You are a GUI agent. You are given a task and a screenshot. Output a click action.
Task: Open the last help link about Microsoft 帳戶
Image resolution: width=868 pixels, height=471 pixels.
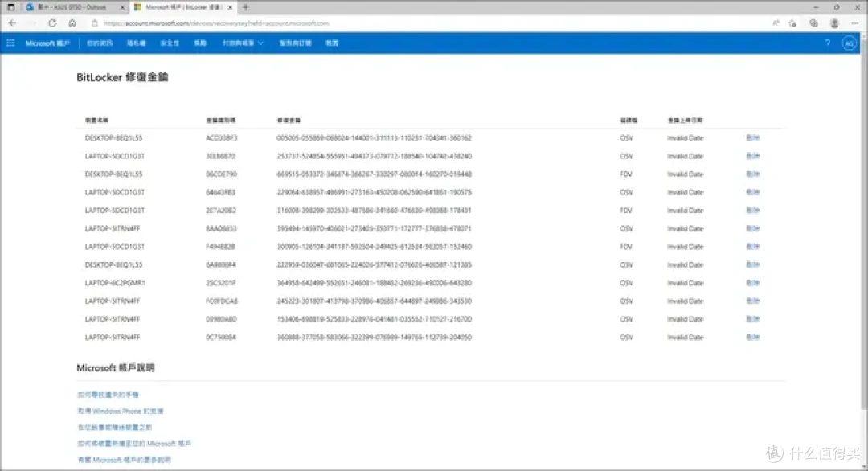[x=125, y=460]
